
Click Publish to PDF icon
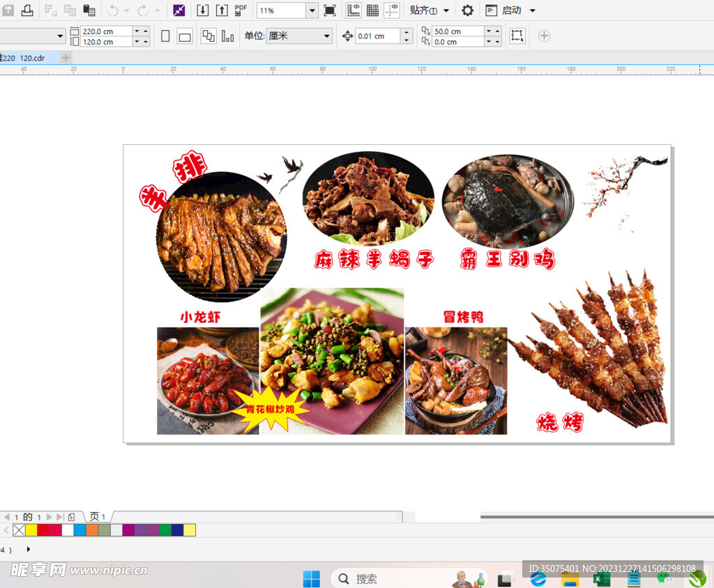click(x=241, y=10)
